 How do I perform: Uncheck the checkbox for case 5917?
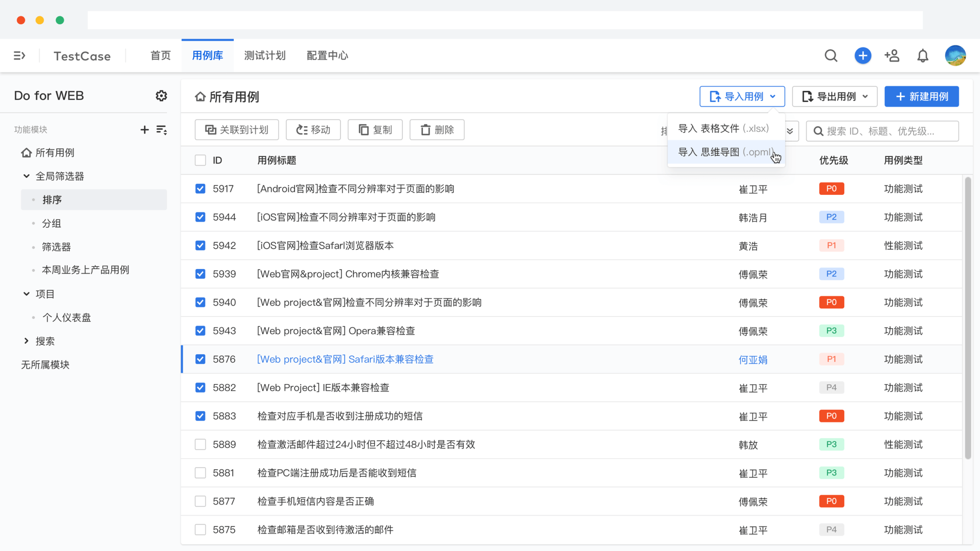pos(200,189)
